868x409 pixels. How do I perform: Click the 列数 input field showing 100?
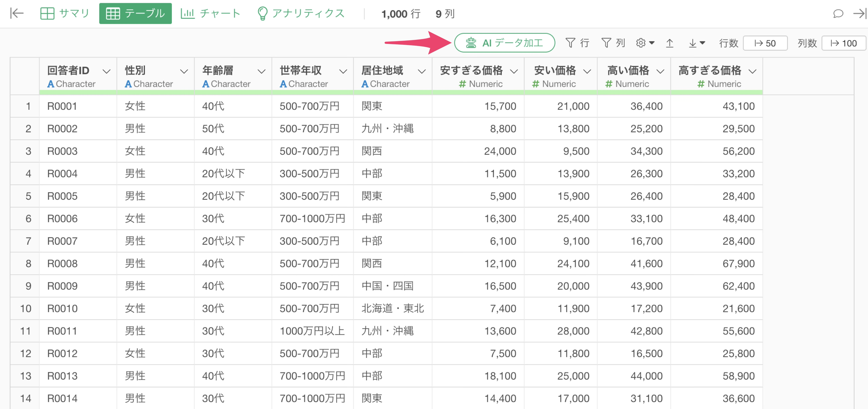pyautogui.click(x=843, y=43)
